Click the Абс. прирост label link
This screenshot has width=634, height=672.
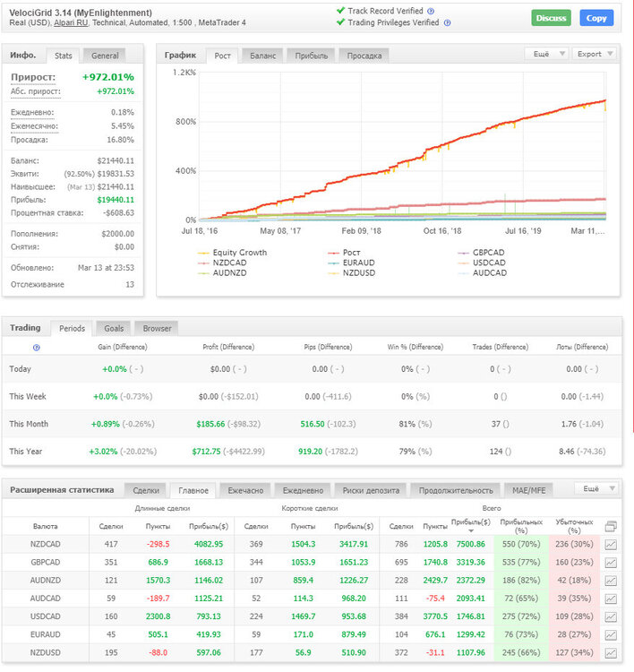click(x=36, y=91)
